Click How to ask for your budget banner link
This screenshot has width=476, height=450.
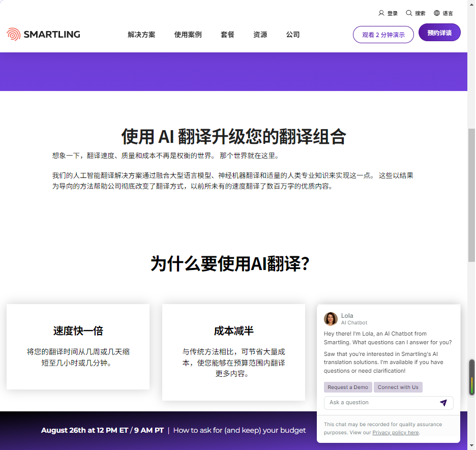pos(240,430)
